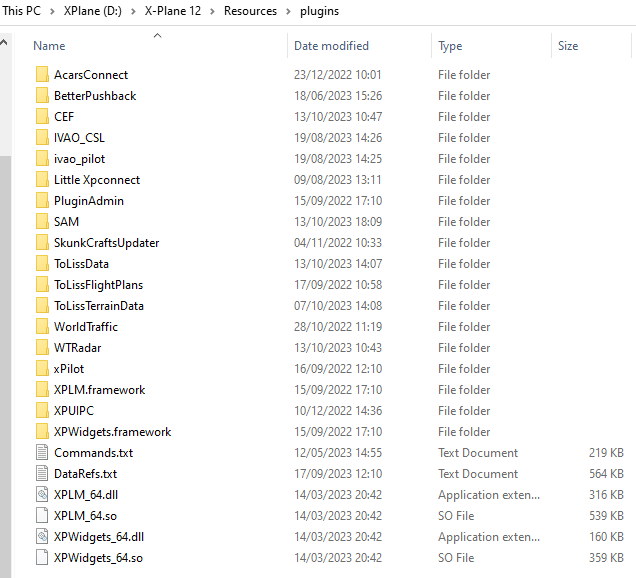This screenshot has width=636, height=578.
Task: Click the SAM folder icon
Action: click(x=42, y=222)
